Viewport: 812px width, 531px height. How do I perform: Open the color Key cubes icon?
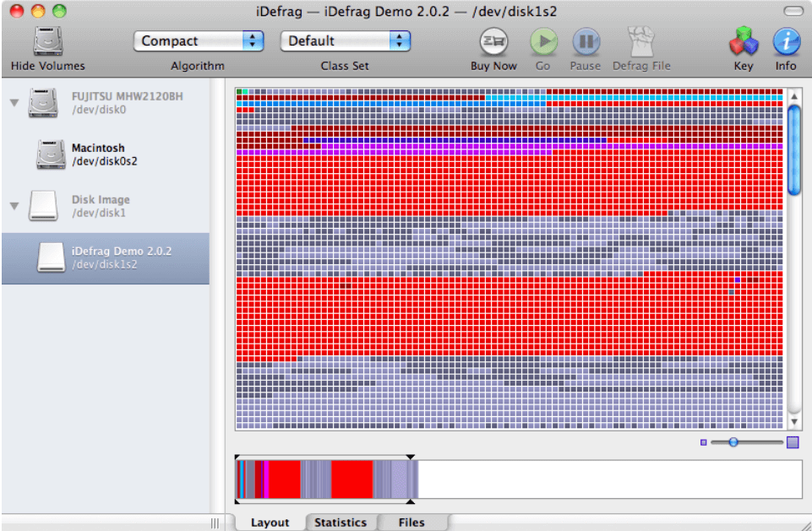pyautogui.click(x=744, y=41)
